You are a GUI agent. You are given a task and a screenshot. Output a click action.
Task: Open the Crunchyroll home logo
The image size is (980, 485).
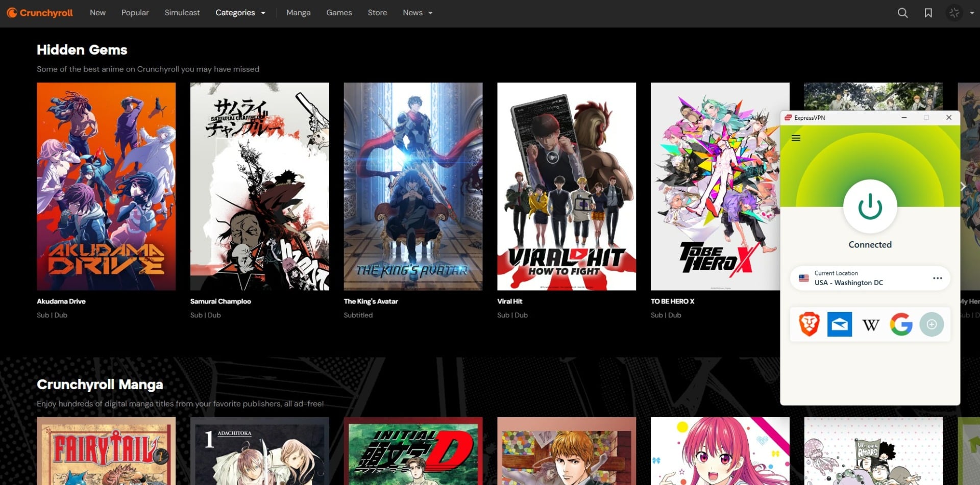40,13
